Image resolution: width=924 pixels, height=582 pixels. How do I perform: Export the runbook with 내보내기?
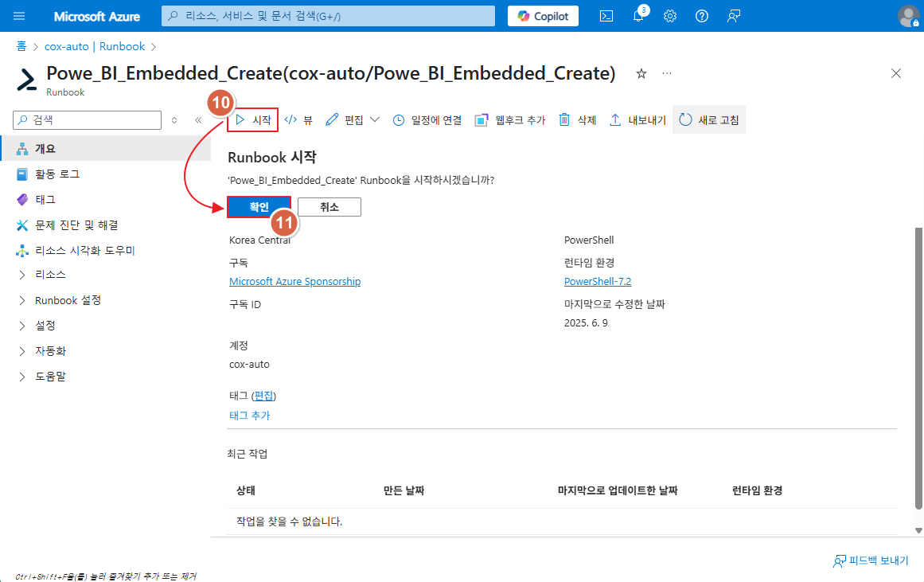[x=637, y=119]
